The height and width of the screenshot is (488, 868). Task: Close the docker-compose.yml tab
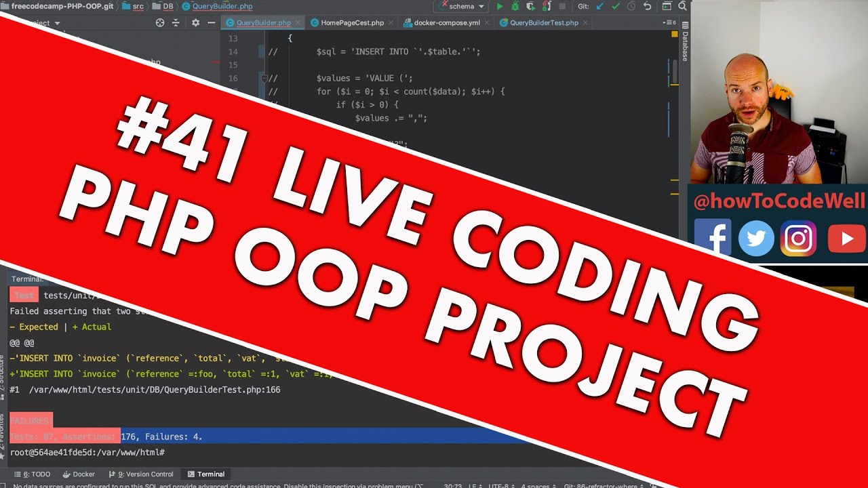tap(486, 22)
